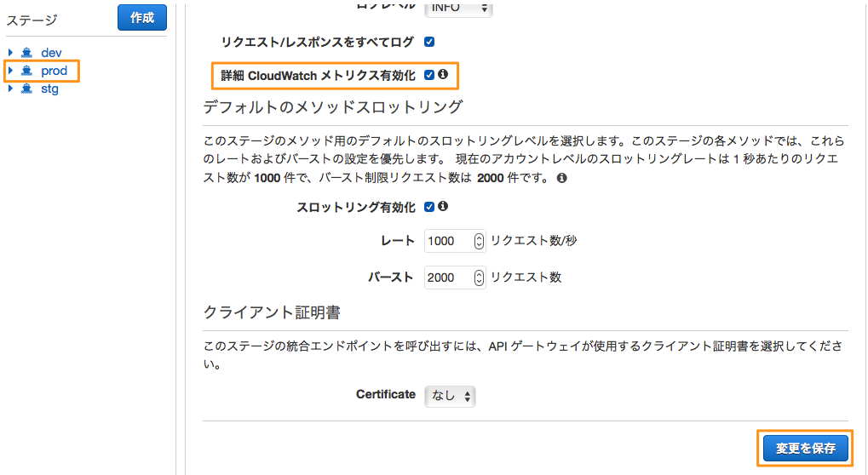Click the バースト input field showing 2000

coord(455,277)
